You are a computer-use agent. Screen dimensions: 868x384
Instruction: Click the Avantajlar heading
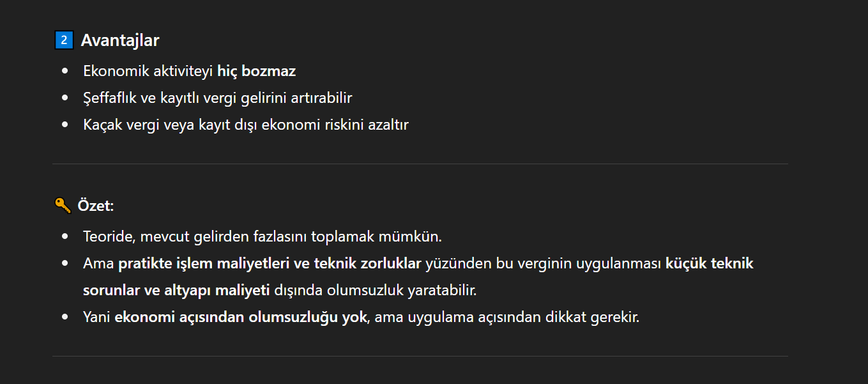point(120,40)
